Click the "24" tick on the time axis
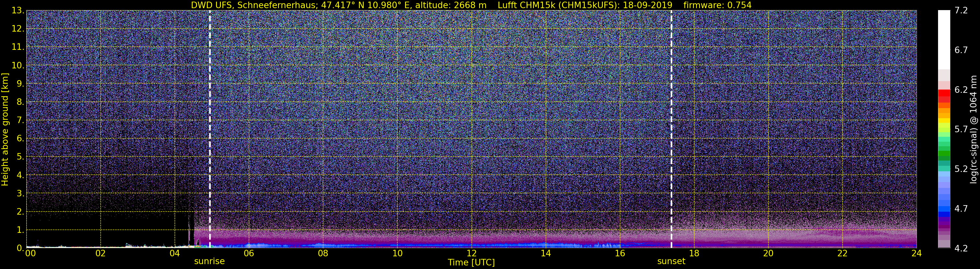Viewport: 980px width, 269px height. tap(917, 253)
